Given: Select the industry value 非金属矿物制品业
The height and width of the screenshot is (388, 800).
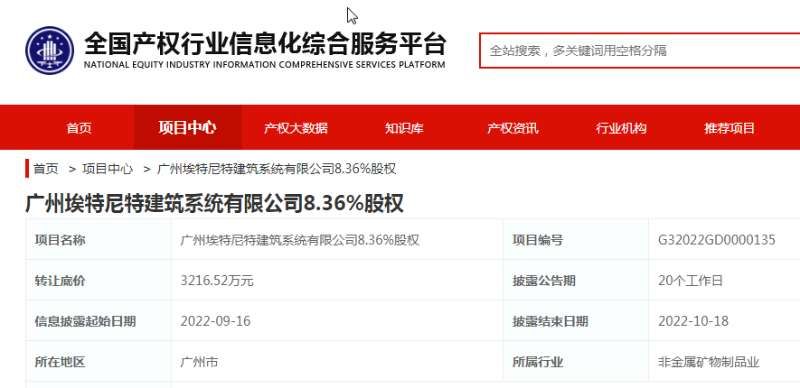Looking at the screenshot, I should point(709,362).
